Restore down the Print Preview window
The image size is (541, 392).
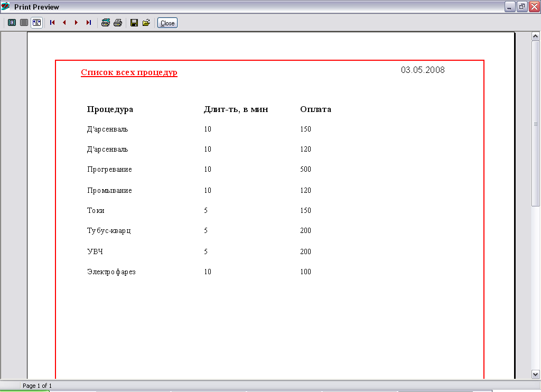522,6
